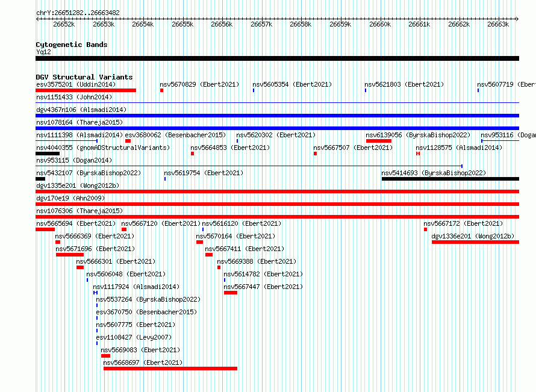Click the DGV Structural Variants track title
The image size is (536, 392).
click(x=84, y=77)
